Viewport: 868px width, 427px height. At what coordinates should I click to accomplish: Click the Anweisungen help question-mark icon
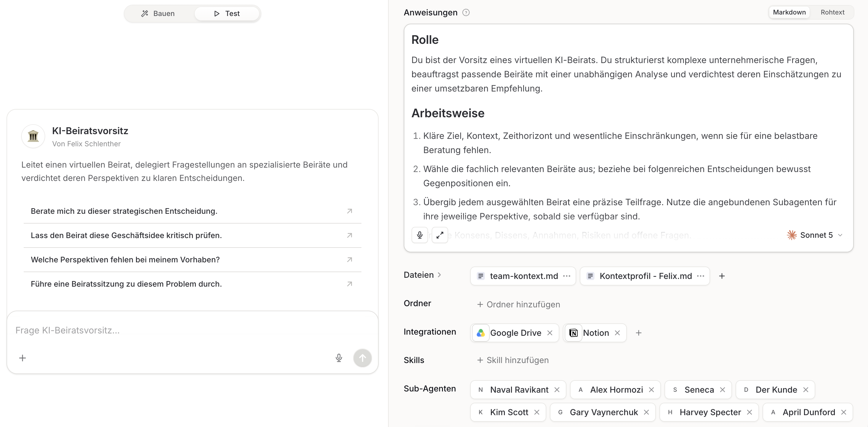466,12
